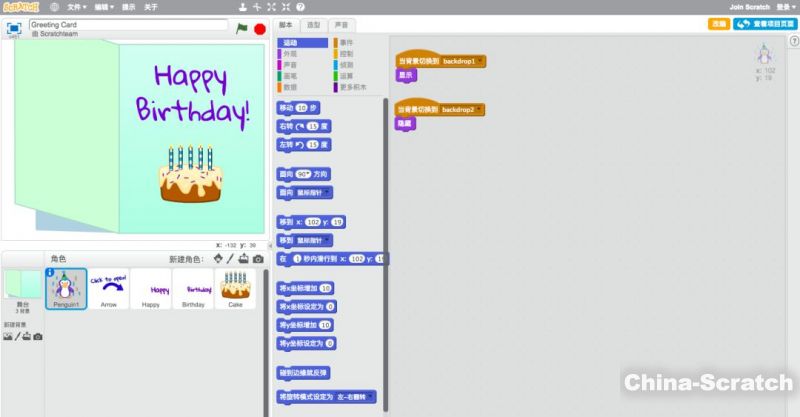Image resolution: width=800 pixels, height=417 pixels.
Task: Select the Cake sprite thumbnail
Action: (235, 288)
